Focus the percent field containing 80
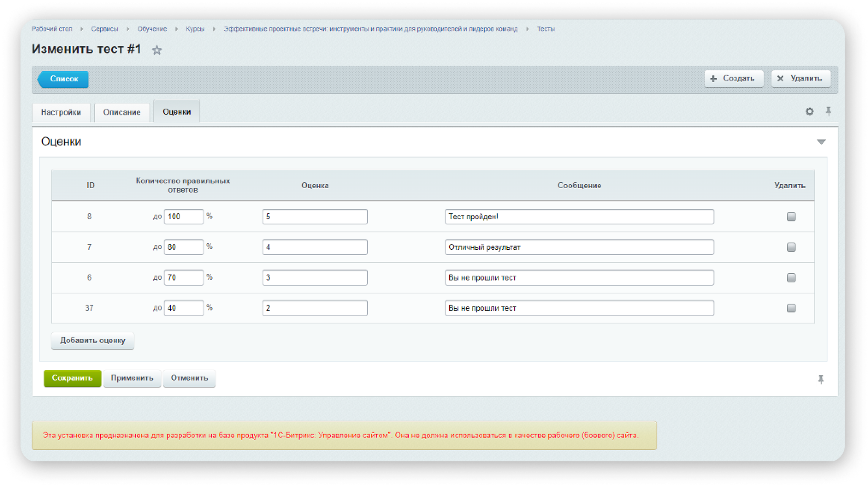This screenshot has height=487, width=868. point(184,247)
